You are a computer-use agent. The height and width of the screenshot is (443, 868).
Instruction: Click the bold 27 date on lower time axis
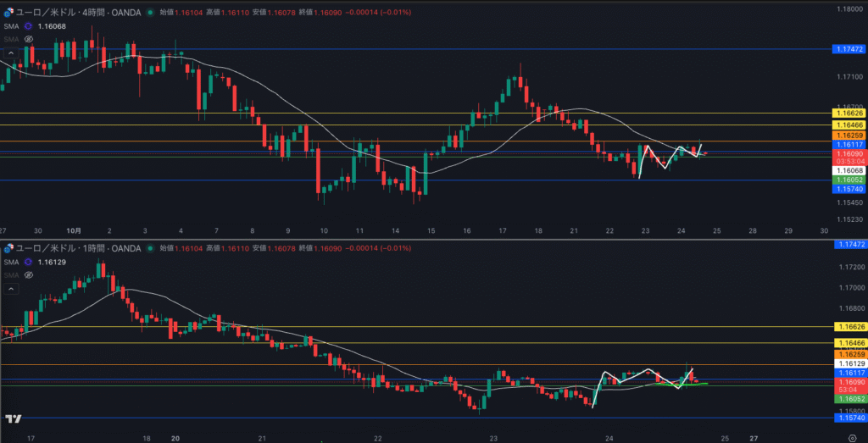point(754,440)
